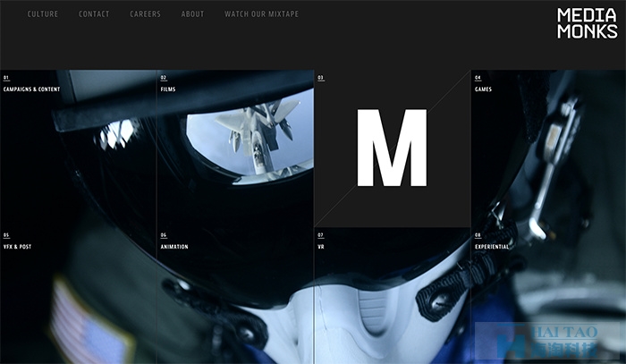Click the MediaMonks logo
The width and height of the screenshot is (626, 364).
[x=588, y=23]
